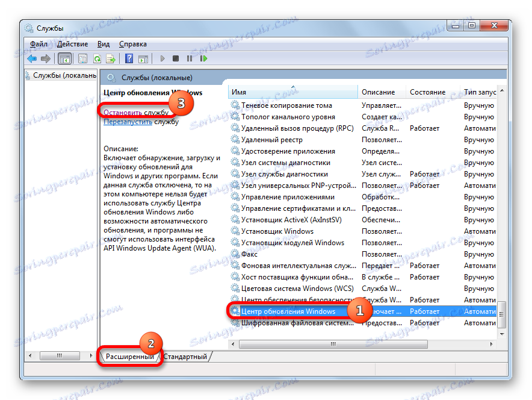The height and width of the screenshot is (400, 532).
Task: Click gear icon of Удаленный реестр
Action: click(x=235, y=139)
